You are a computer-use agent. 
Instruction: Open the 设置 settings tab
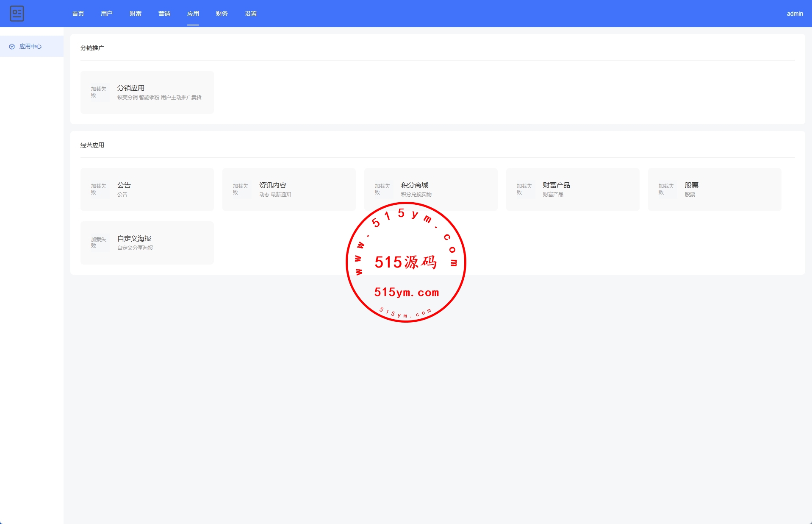[x=251, y=14]
